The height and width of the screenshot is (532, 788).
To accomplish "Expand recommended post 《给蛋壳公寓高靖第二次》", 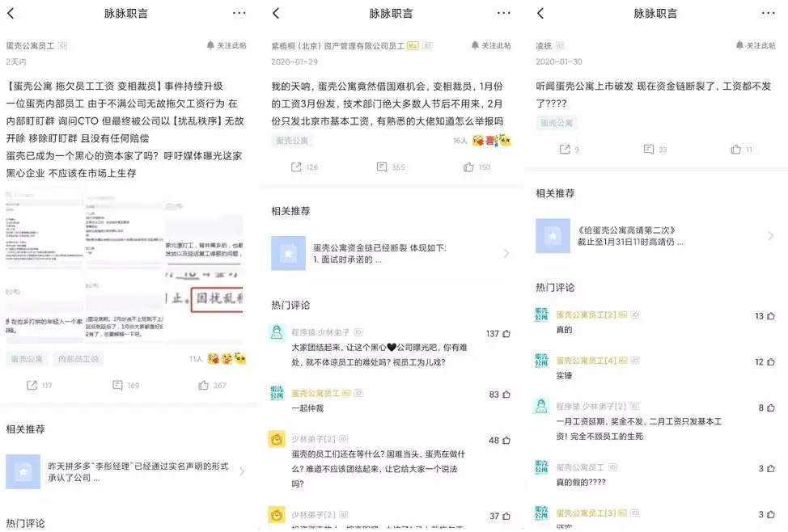I will [655, 235].
